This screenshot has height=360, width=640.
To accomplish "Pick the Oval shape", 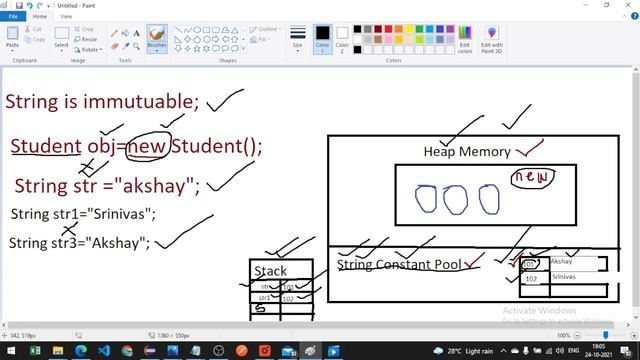I will 197,30.
